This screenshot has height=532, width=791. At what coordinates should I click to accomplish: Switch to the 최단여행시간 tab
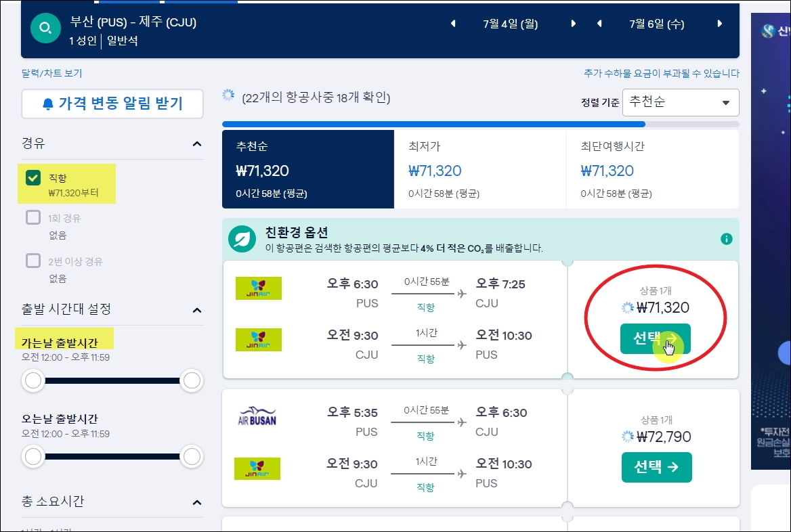pyautogui.click(x=653, y=169)
